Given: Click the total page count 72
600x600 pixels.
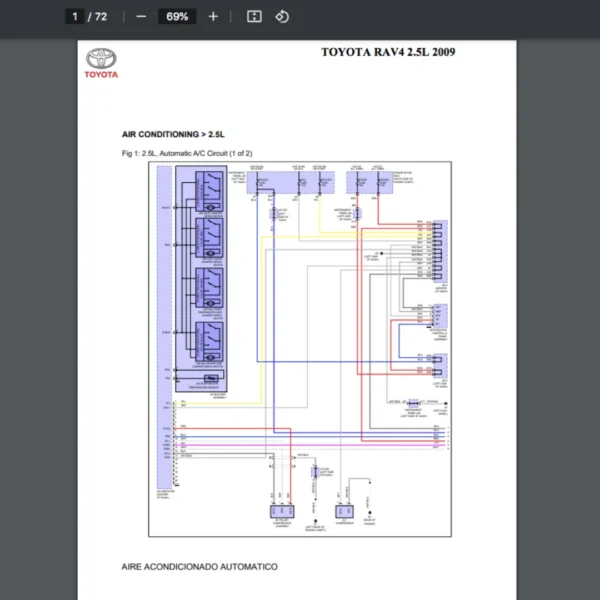Looking at the screenshot, I should 101,16.
